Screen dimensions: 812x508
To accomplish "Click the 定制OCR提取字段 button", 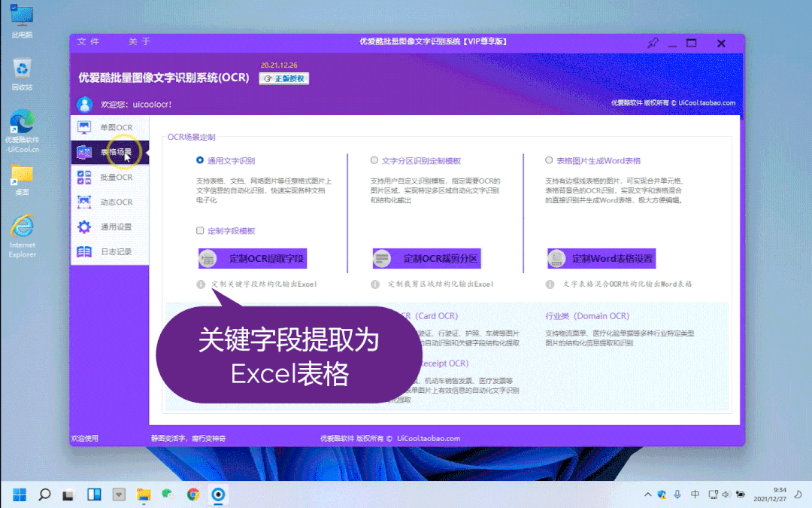I will coord(253,259).
